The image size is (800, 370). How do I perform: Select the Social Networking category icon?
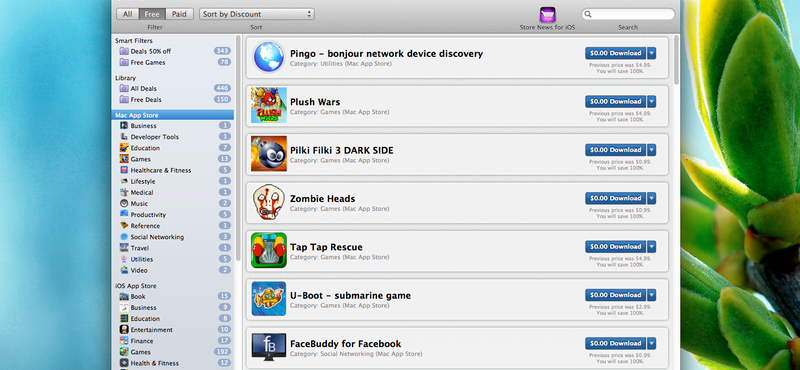click(124, 237)
